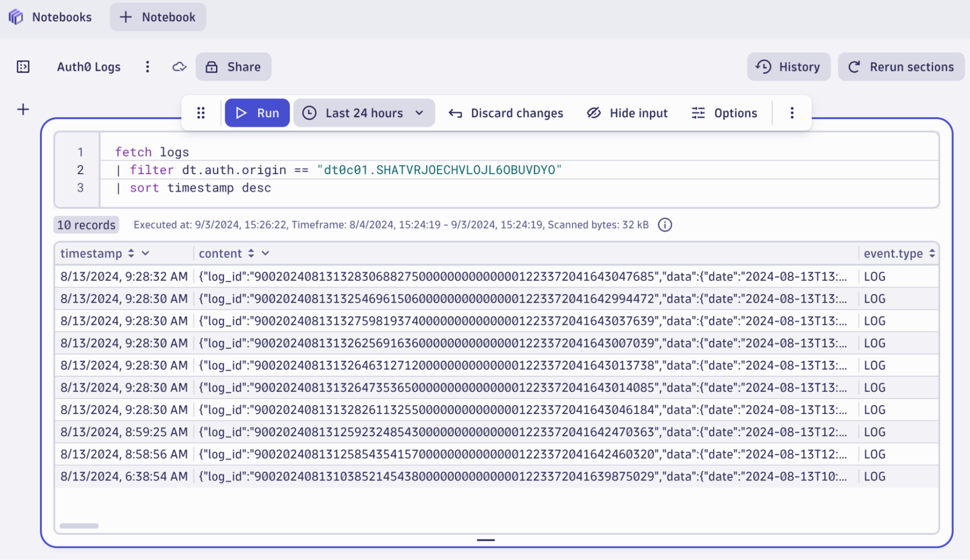Open the toolbar overflow ellipsis menu
The height and width of the screenshot is (560, 970).
point(791,112)
